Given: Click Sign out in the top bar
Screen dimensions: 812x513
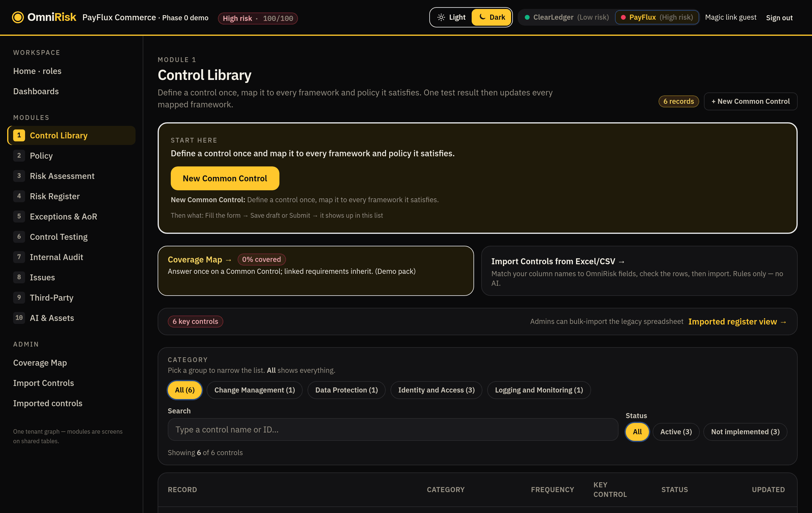Looking at the screenshot, I should tap(779, 18).
